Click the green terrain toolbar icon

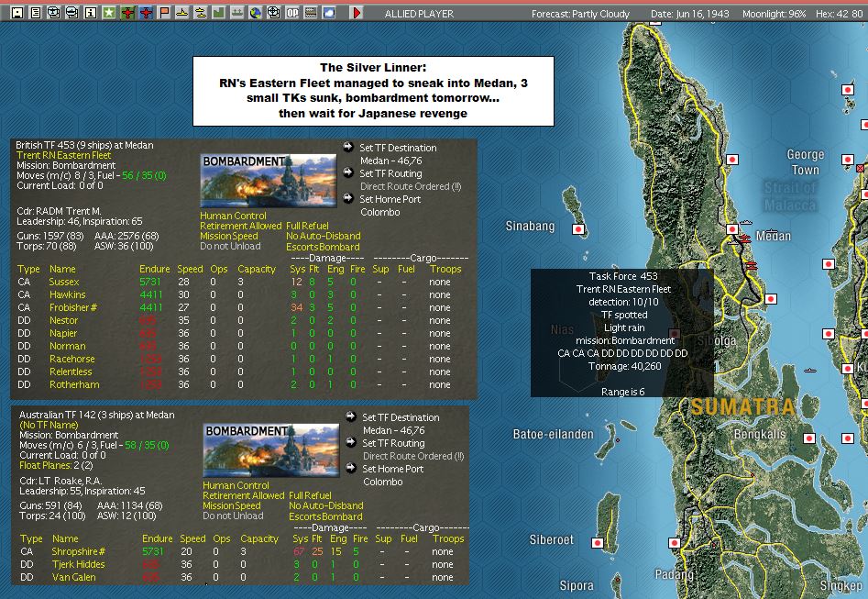coord(219,12)
